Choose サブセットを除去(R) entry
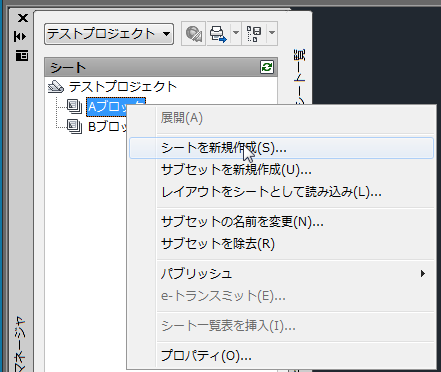 [x=281, y=243]
